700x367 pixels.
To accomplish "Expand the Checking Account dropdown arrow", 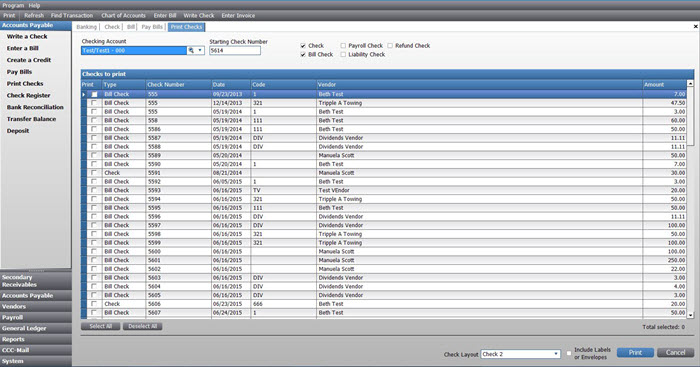I will click(x=200, y=50).
